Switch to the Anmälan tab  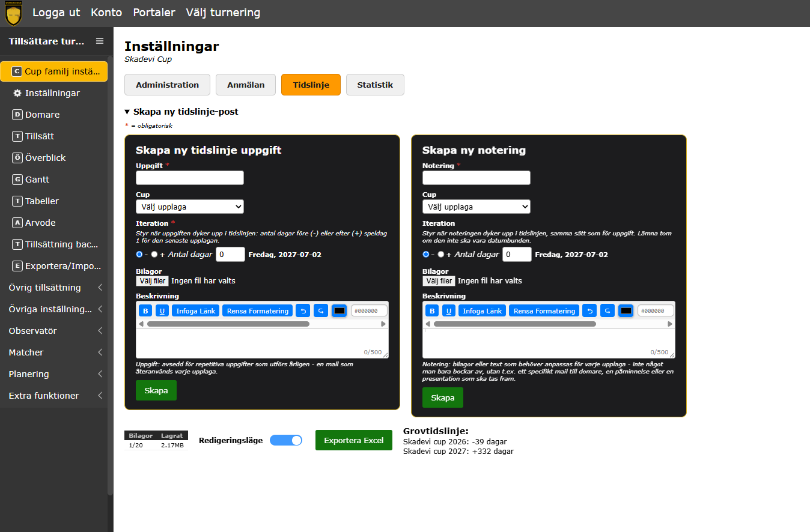(246, 85)
